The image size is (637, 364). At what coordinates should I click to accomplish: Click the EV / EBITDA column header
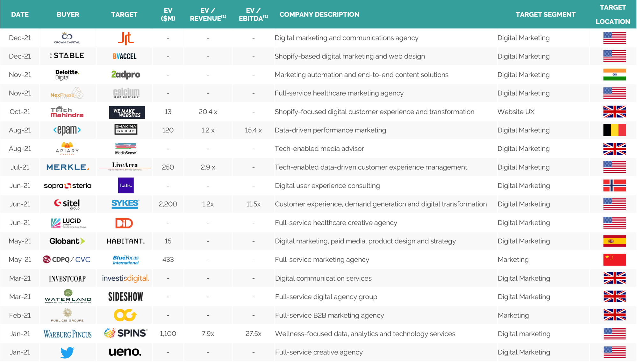(253, 14)
